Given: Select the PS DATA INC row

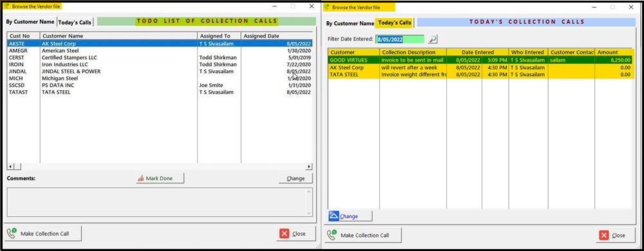Looking at the screenshot, I should 160,86.
